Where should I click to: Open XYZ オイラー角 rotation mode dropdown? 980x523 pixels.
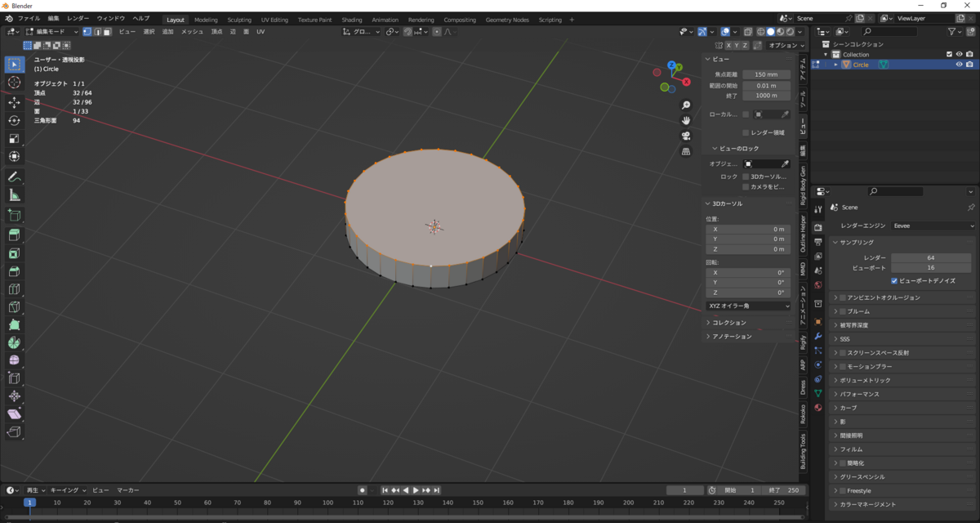click(x=749, y=306)
